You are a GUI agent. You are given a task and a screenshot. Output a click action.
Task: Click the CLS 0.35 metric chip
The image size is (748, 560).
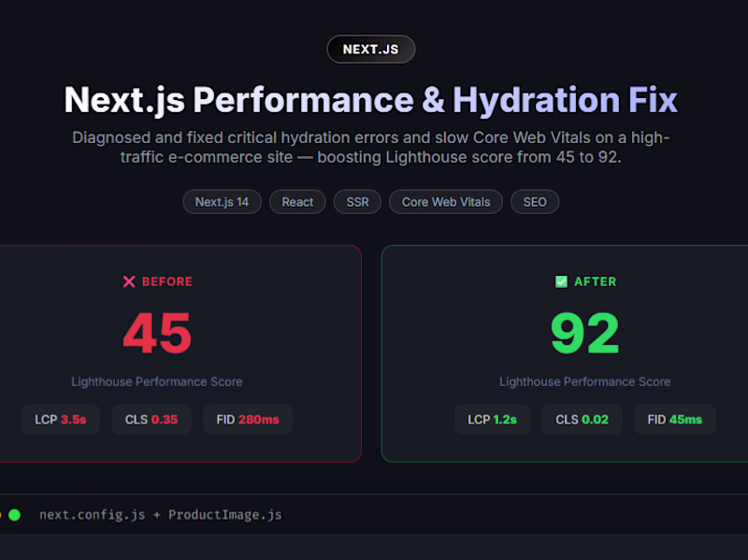click(151, 419)
